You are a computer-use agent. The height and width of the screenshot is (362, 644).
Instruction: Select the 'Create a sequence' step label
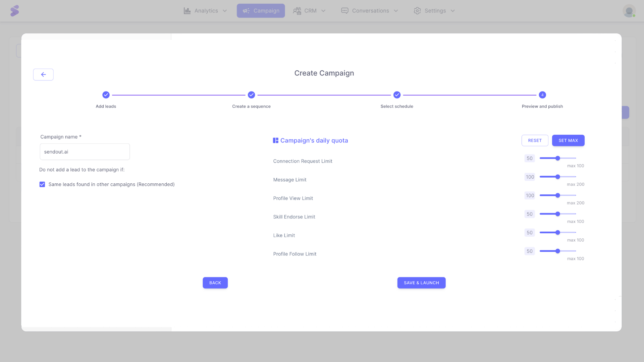click(x=251, y=106)
